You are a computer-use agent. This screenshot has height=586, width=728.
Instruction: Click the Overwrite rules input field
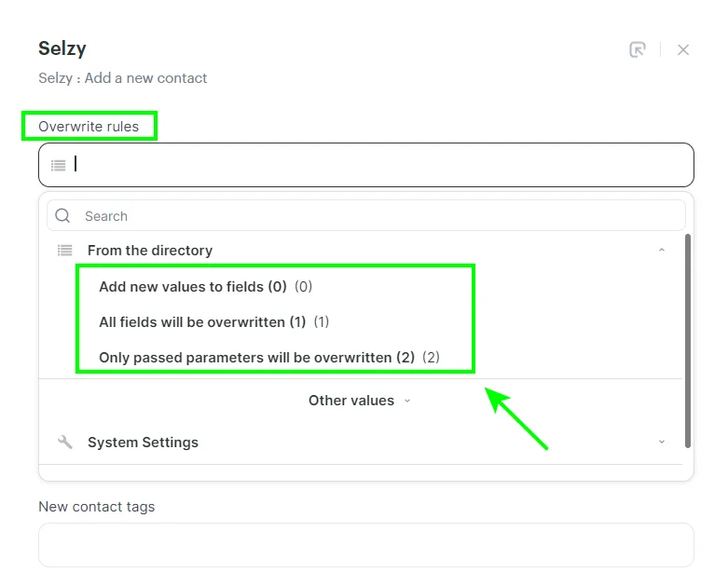coord(365,165)
